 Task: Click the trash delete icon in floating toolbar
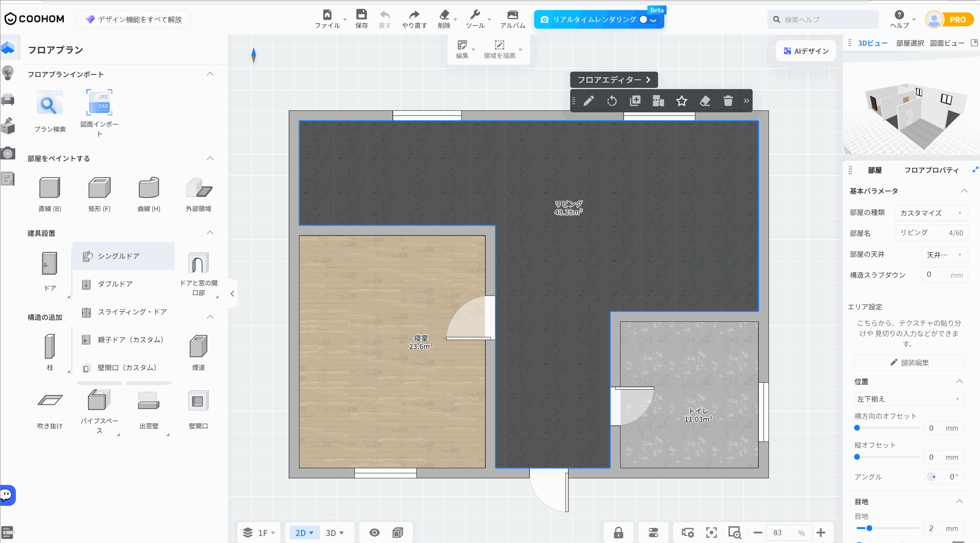tap(728, 101)
